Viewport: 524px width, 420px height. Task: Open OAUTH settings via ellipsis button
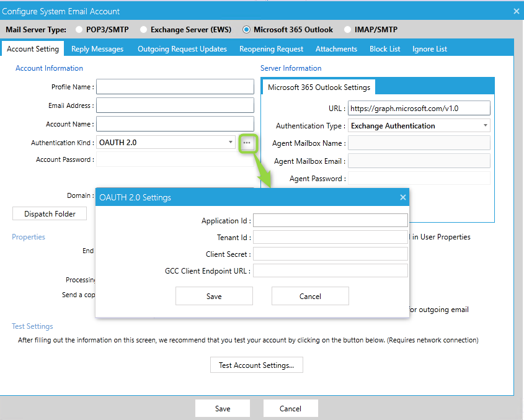pyautogui.click(x=247, y=143)
